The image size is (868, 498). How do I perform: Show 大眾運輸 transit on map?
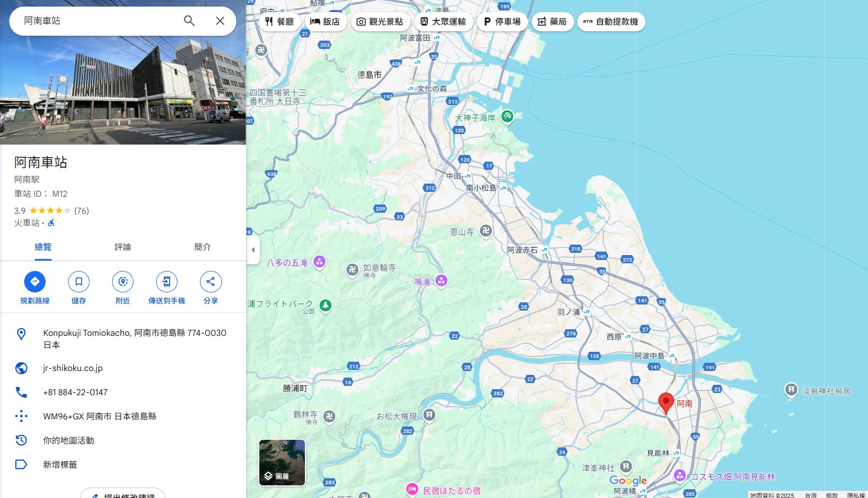pyautogui.click(x=443, y=21)
